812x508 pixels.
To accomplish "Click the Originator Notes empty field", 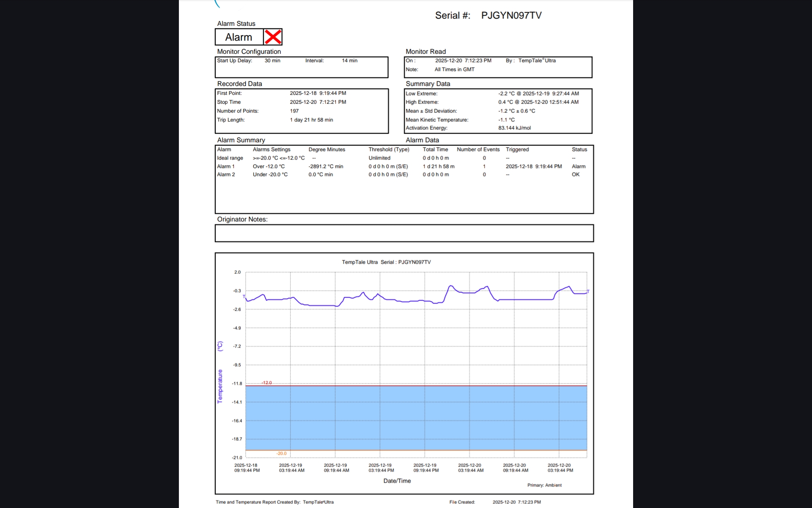I will (x=404, y=233).
